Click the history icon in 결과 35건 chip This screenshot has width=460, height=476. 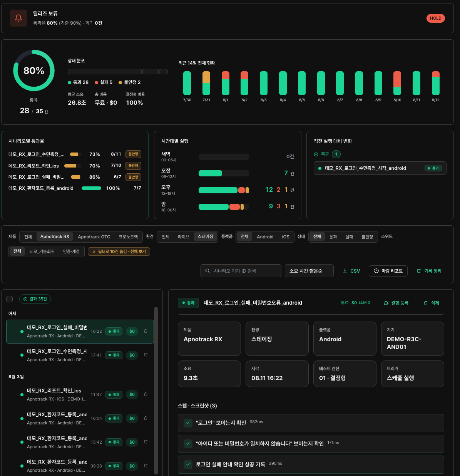click(x=25, y=299)
